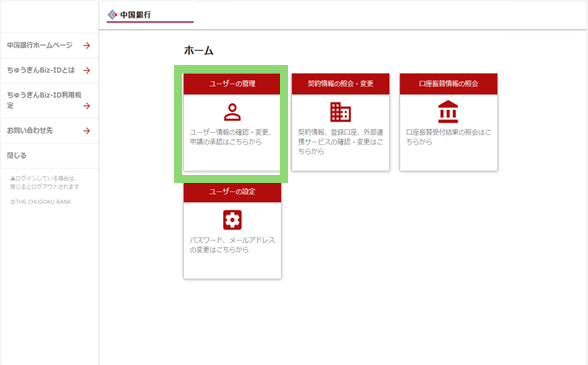Select 閉じる in the sidebar

tap(16, 155)
